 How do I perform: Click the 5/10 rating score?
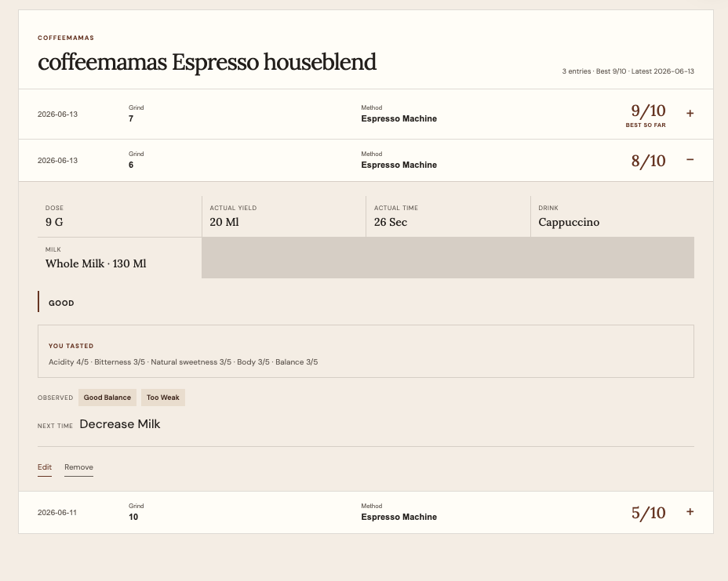point(648,513)
